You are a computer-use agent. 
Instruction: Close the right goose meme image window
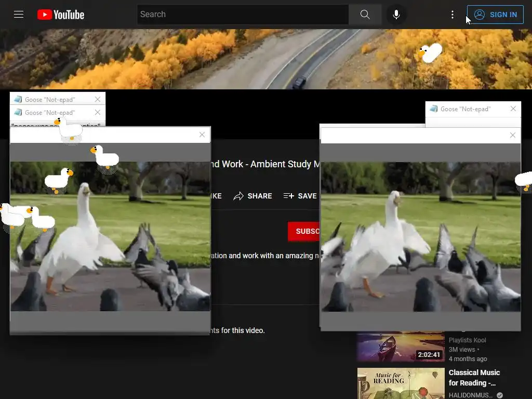pyautogui.click(x=513, y=135)
